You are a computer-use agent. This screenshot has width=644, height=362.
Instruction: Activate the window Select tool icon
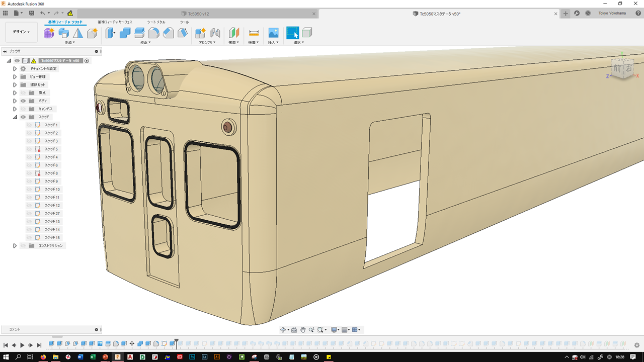(x=292, y=33)
